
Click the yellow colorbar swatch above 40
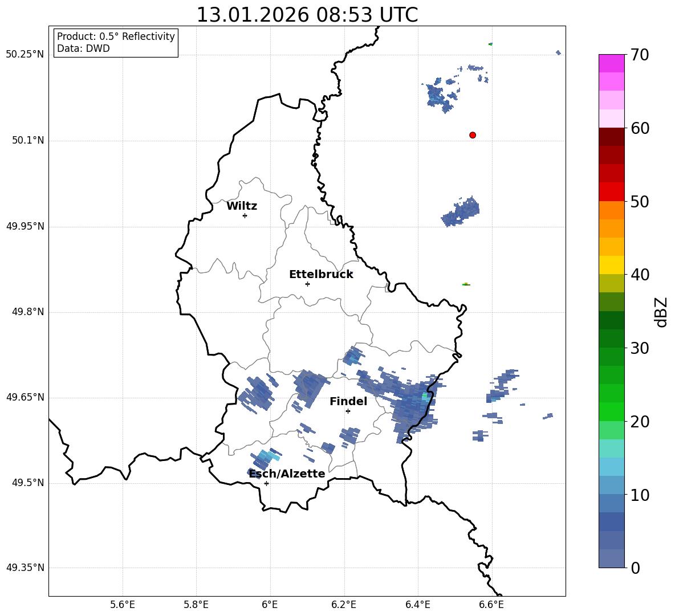pos(611,265)
